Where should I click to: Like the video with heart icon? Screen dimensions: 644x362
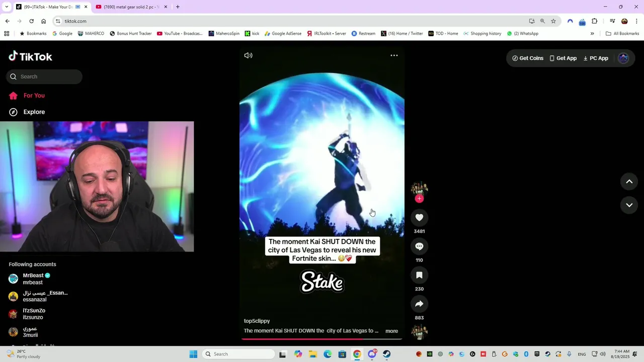click(x=419, y=218)
